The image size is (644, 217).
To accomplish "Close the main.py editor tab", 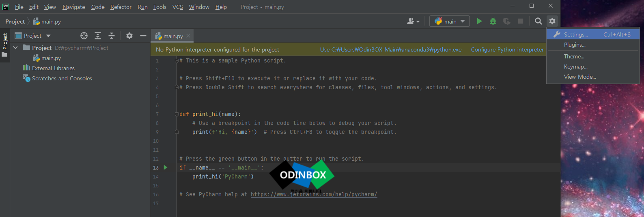I will 188,36.
